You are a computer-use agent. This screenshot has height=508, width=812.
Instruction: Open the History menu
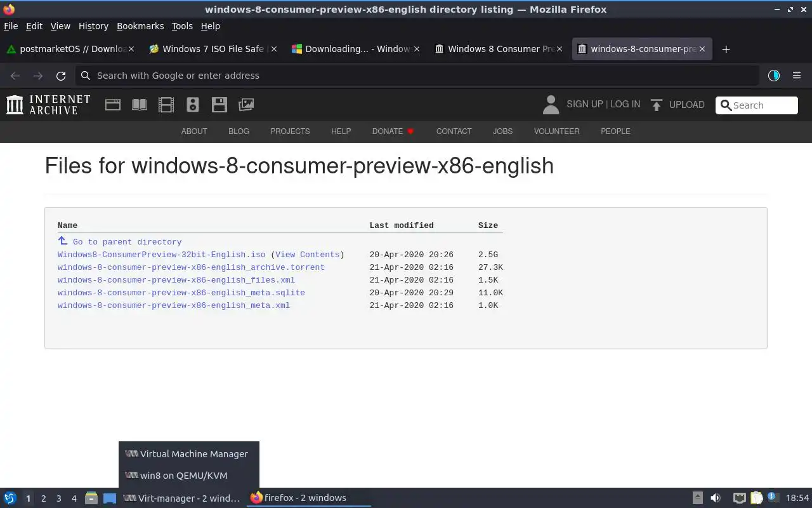[x=93, y=26]
